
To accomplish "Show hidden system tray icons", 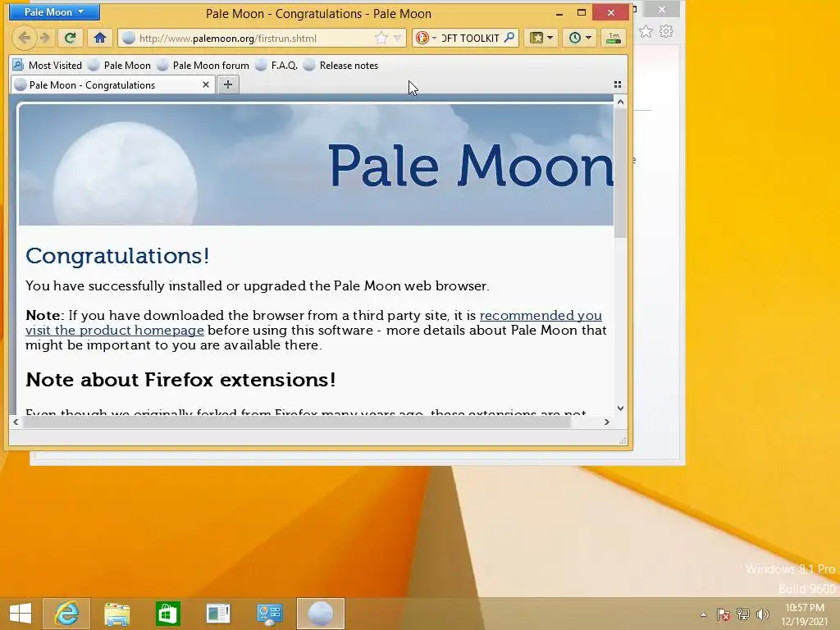I will coord(703,614).
